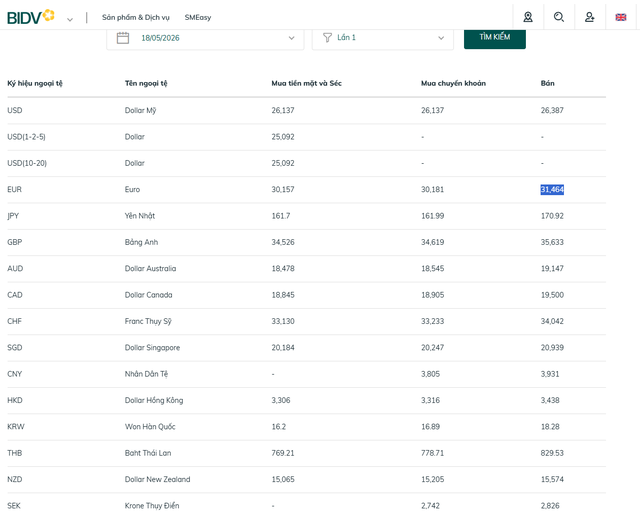The height and width of the screenshot is (519, 640).
Task: Click the highlighted EUR selling rate 31,464
Action: pyautogui.click(x=552, y=189)
